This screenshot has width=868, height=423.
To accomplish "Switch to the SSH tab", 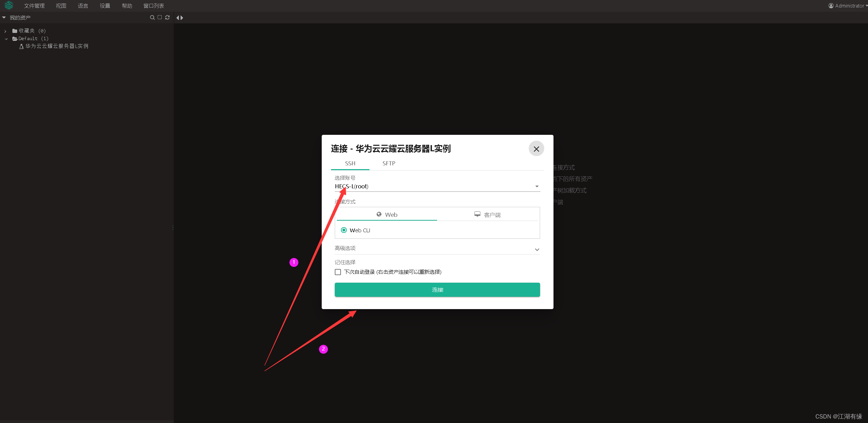I will pos(350,163).
